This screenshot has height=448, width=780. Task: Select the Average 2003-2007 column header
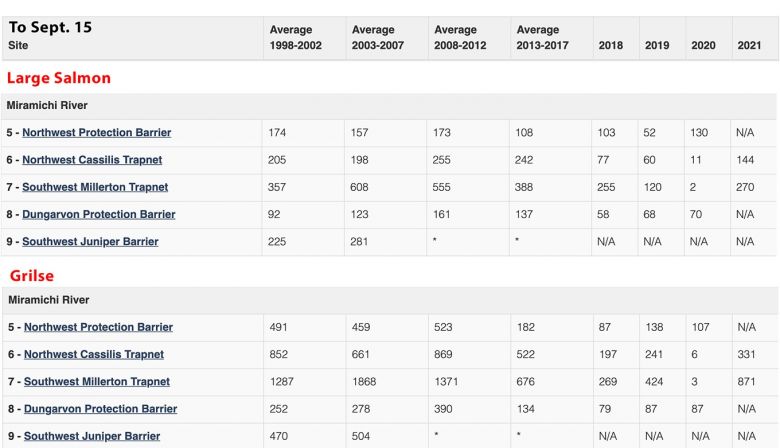378,38
